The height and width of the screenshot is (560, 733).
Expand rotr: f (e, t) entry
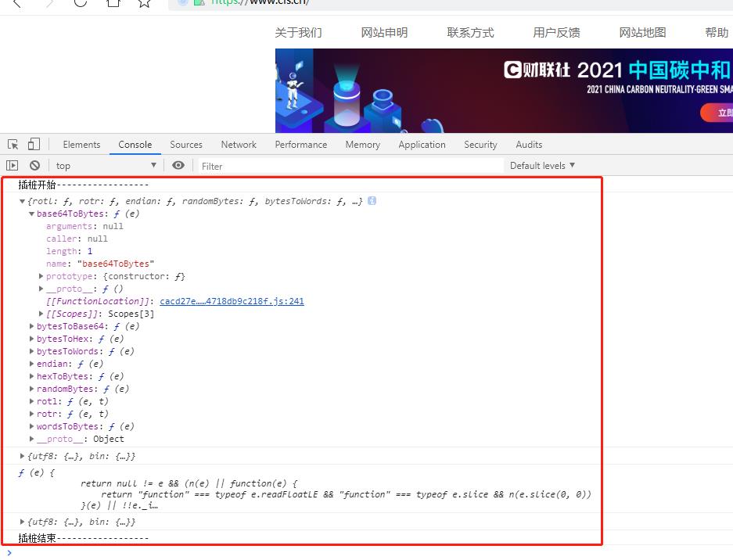point(31,414)
